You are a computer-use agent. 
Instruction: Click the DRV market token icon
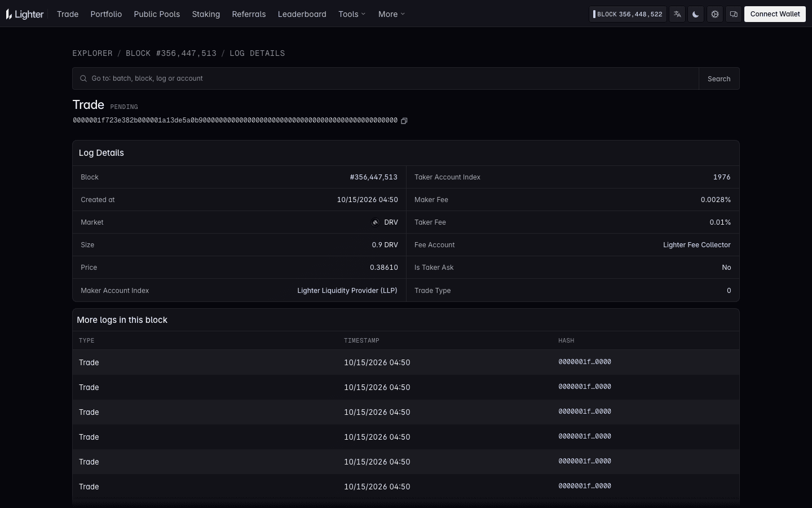click(x=375, y=222)
